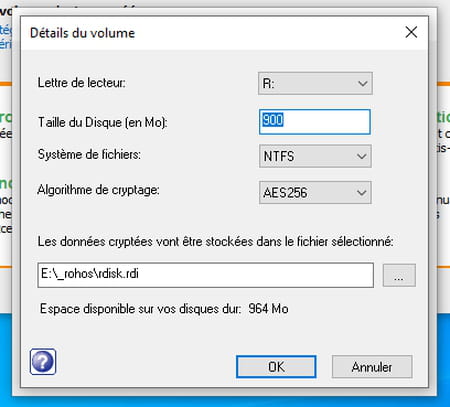Click the Lettre de lecteur label
This screenshot has height=407, width=450.
point(82,82)
